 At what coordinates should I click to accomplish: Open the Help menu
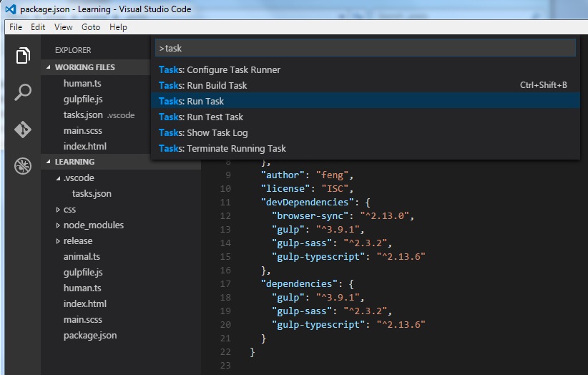coord(118,27)
